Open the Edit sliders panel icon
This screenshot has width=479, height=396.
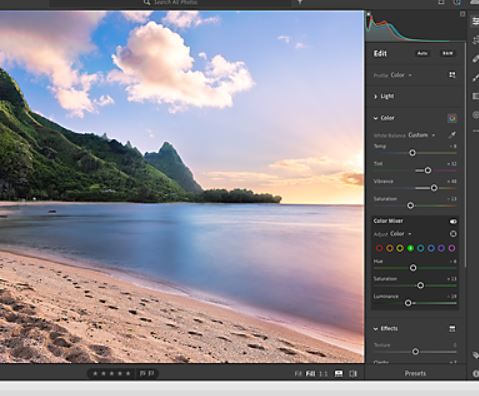coord(475,22)
